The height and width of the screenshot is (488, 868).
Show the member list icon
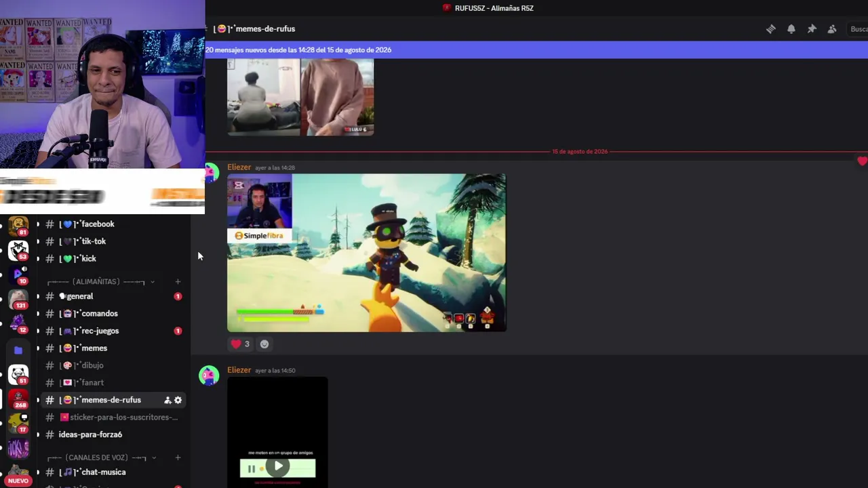coord(832,29)
